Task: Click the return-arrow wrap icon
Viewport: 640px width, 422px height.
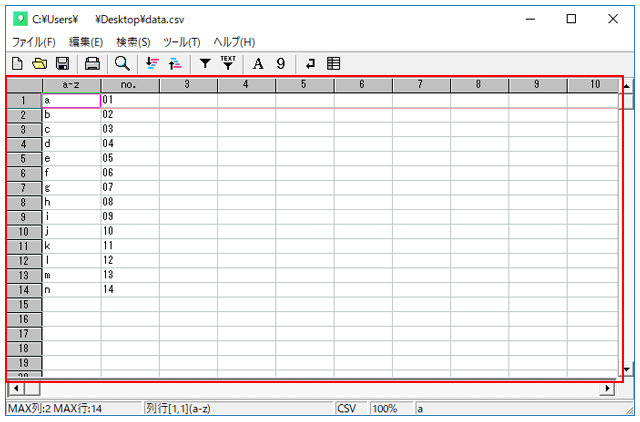Action: 310,64
